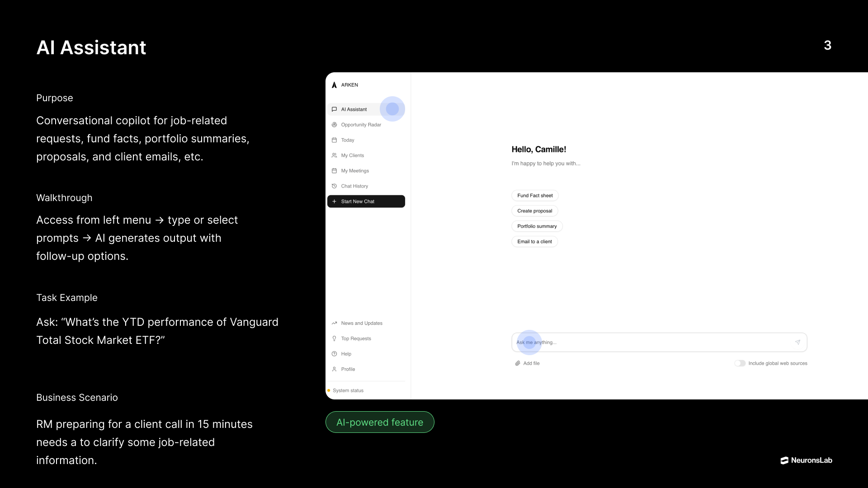Click the Chat History clock icon

point(334,186)
